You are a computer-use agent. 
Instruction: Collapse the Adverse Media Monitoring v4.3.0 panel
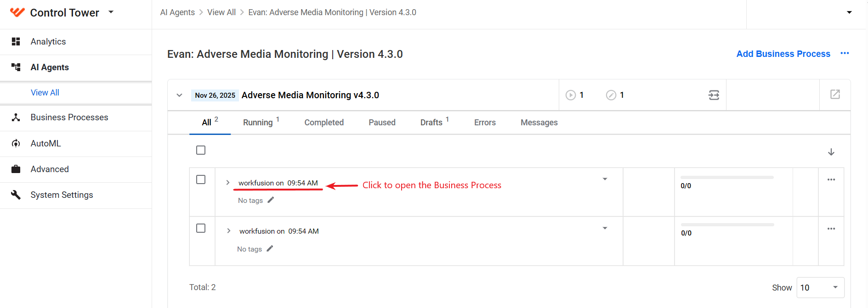179,95
